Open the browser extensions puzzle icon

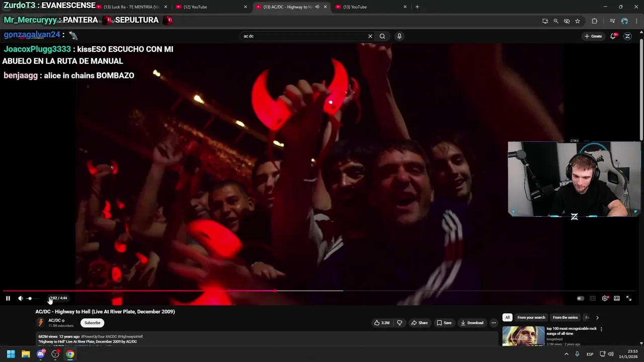595,21
